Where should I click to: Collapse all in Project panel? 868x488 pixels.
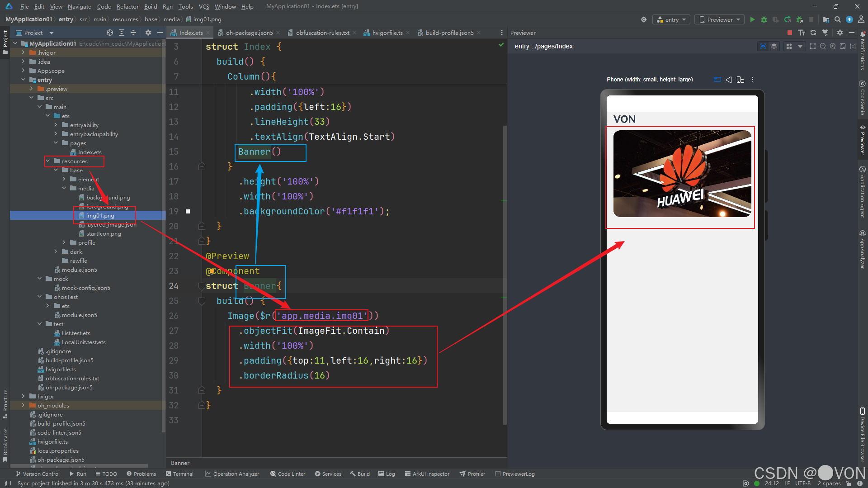[133, 33]
